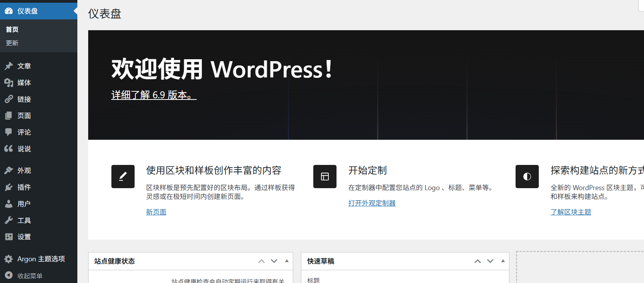Open the 详细了解 6.9 版本 link

(154, 95)
